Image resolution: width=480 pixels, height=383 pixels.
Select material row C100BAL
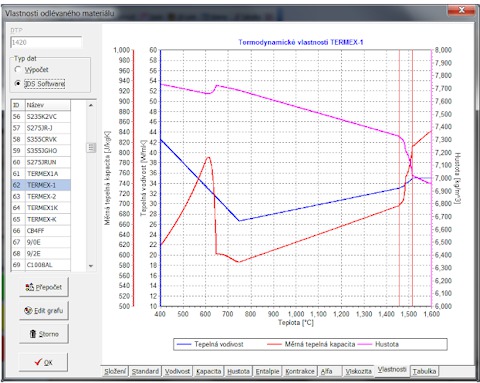(41, 265)
